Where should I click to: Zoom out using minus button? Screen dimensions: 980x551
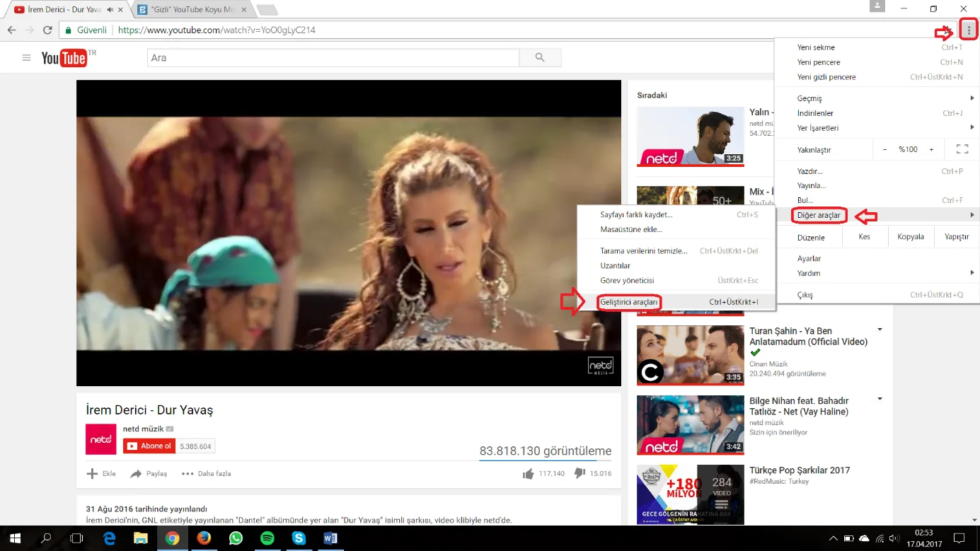pyautogui.click(x=884, y=149)
